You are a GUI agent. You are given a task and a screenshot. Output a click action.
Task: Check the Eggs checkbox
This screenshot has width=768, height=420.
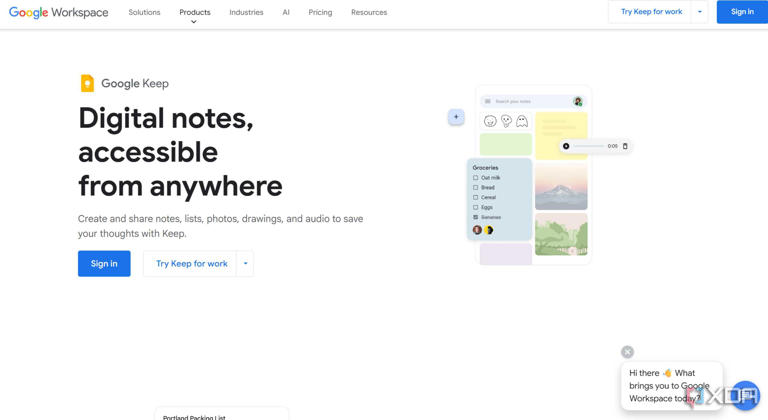pyautogui.click(x=475, y=207)
